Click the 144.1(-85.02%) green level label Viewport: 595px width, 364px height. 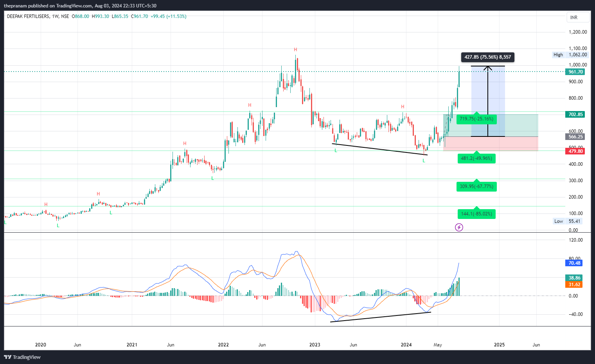(476, 214)
